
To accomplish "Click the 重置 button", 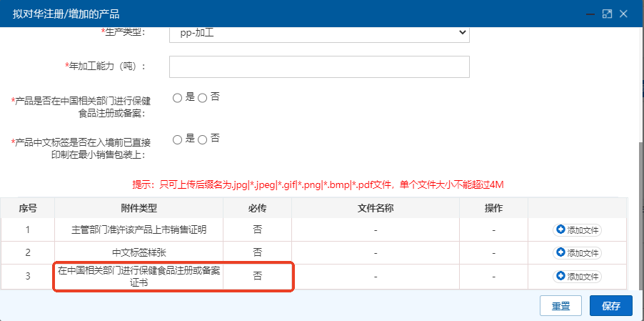I will (560, 306).
